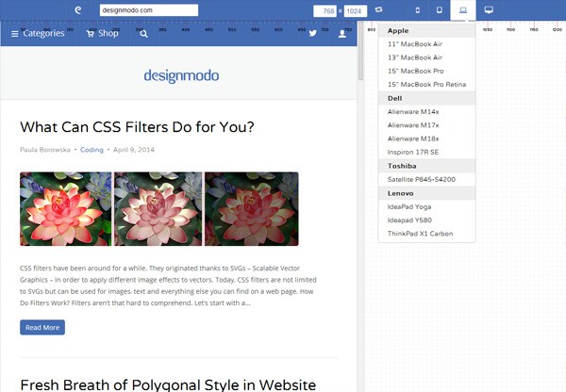Open the Shop link

tap(108, 33)
